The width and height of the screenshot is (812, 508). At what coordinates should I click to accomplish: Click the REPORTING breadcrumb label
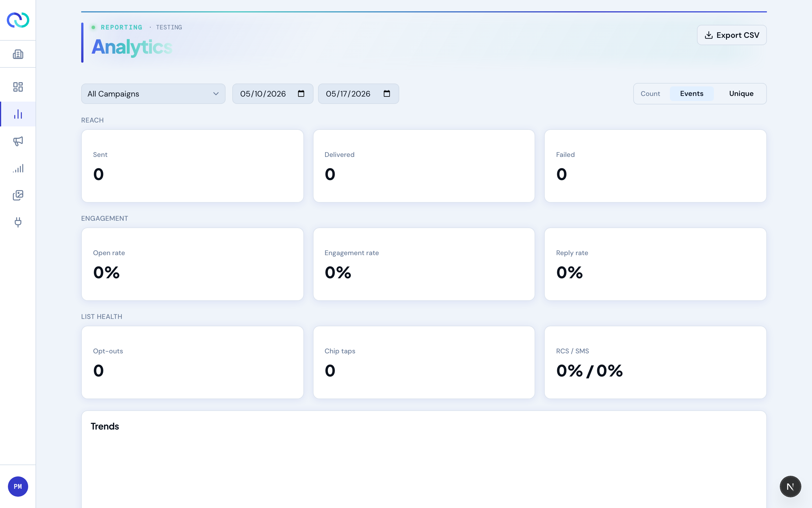pos(122,27)
